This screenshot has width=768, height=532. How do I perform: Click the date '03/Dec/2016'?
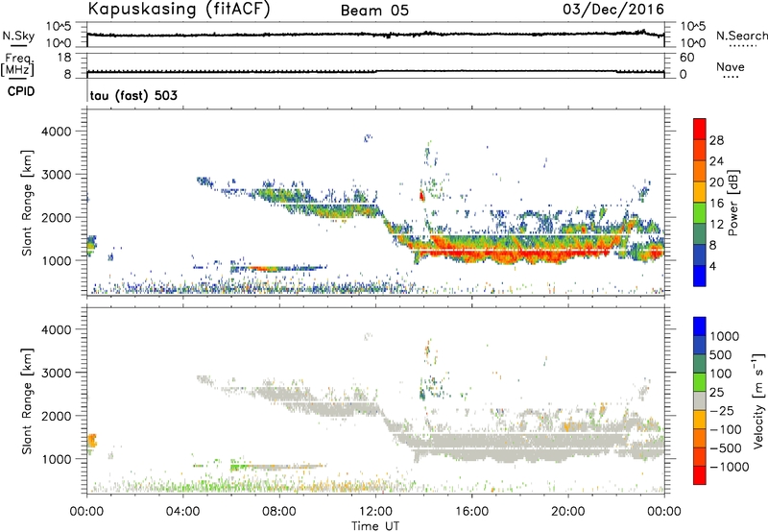(x=613, y=10)
